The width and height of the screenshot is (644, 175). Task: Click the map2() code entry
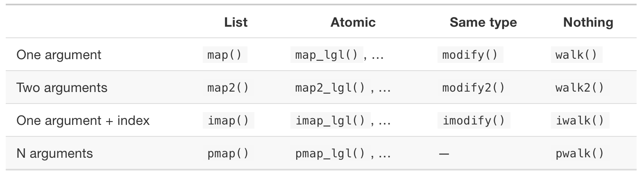pos(228,87)
